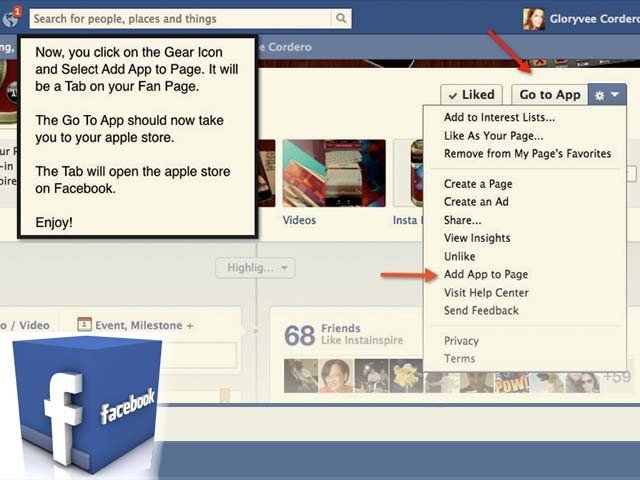Click the Event, Milestone calendar icon

coord(84,324)
